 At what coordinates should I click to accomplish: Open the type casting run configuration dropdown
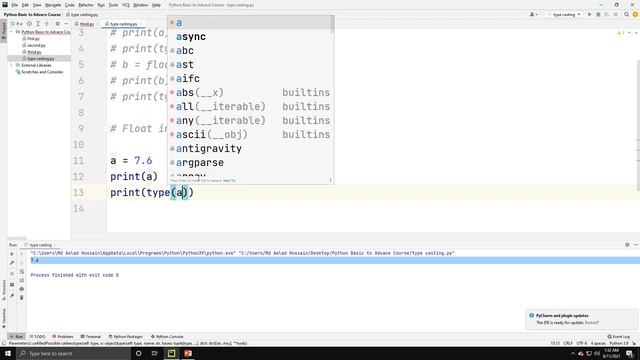click(564, 14)
